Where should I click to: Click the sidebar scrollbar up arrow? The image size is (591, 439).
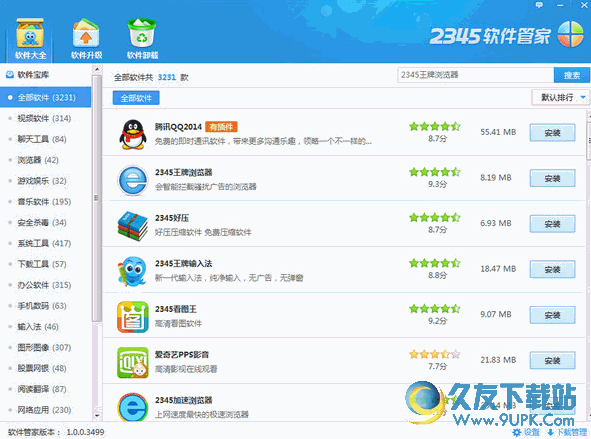pyautogui.click(x=97, y=69)
